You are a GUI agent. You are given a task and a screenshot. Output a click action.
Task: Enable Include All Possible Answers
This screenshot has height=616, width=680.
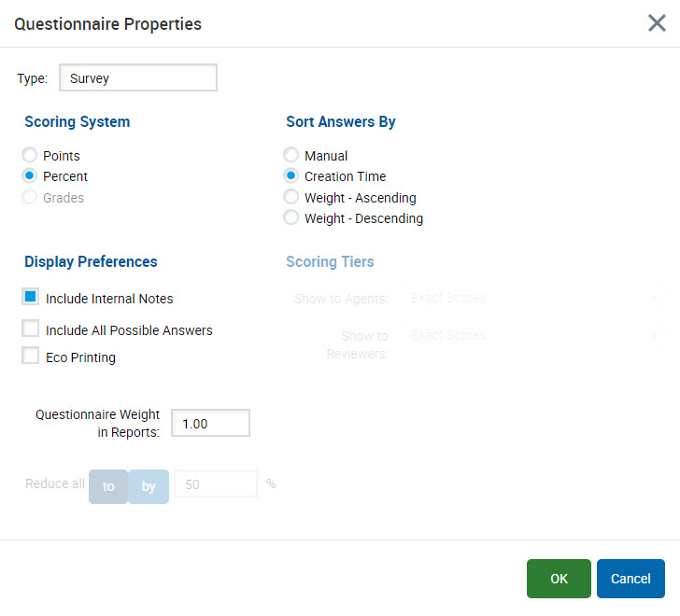31,329
